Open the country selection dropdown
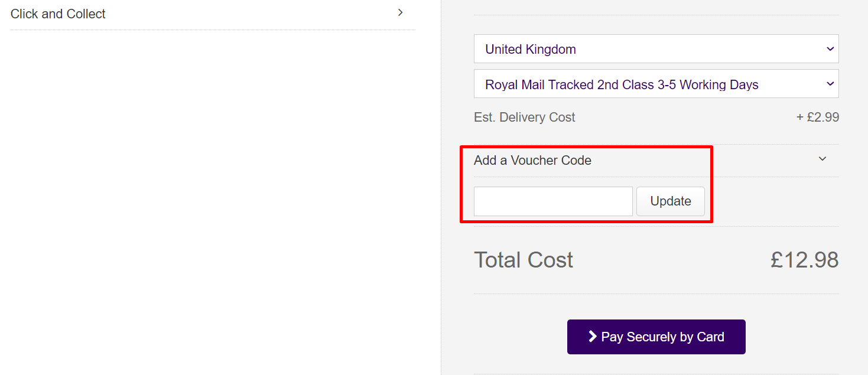The width and height of the screenshot is (868, 375). pyautogui.click(x=656, y=48)
